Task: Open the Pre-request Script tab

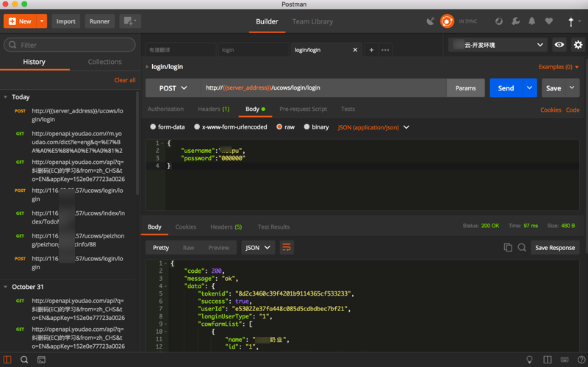Action: tap(303, 109)
